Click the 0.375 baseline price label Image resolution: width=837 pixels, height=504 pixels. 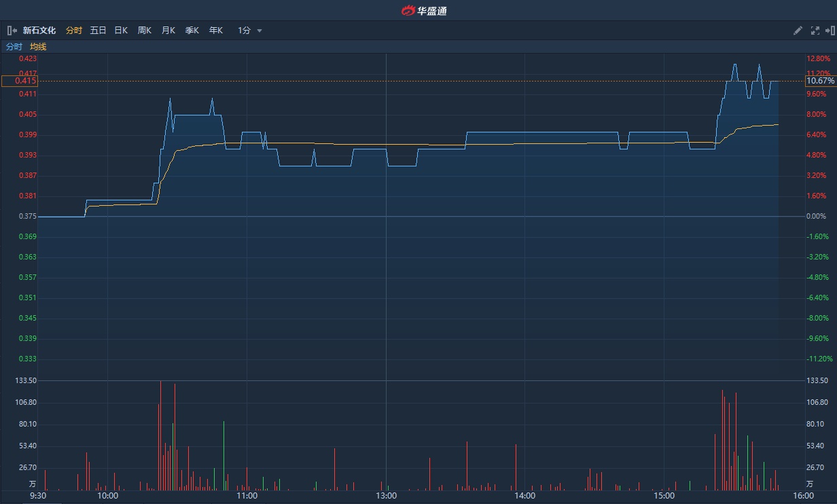[28, 216]
